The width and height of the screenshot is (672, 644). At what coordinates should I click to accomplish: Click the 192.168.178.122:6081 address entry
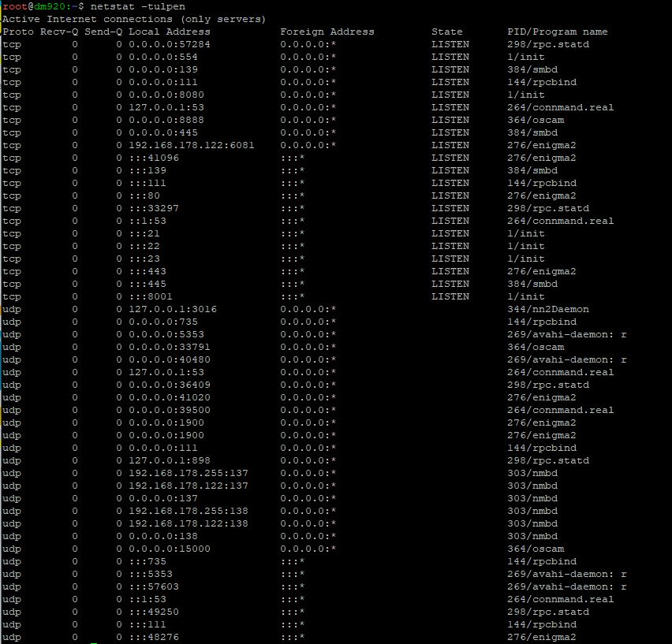click(x=192, y=145)
